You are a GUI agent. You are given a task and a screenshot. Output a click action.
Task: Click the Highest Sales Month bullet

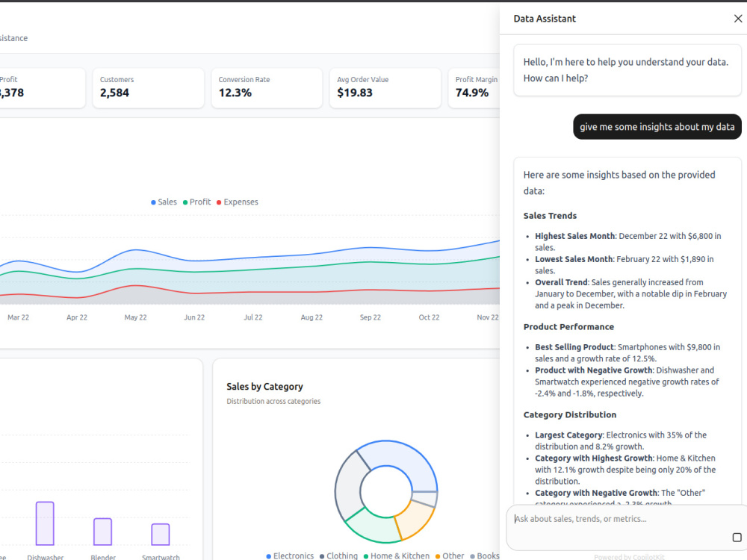628,242
